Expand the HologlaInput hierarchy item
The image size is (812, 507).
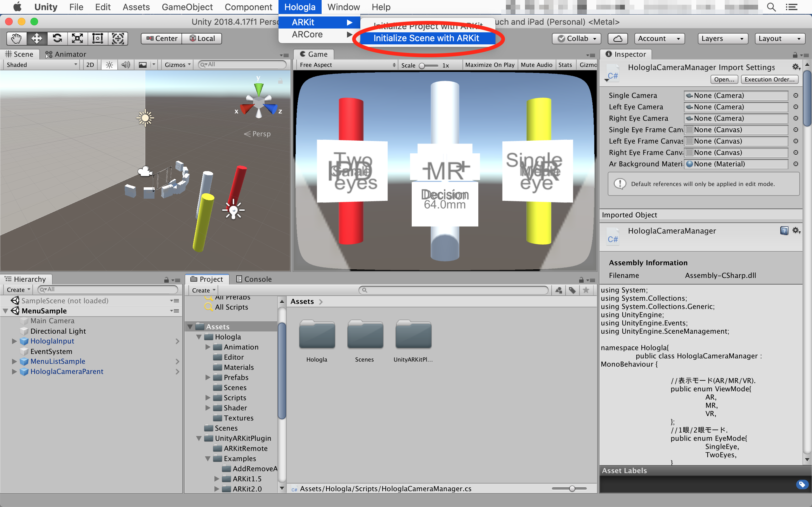(14, 341)
